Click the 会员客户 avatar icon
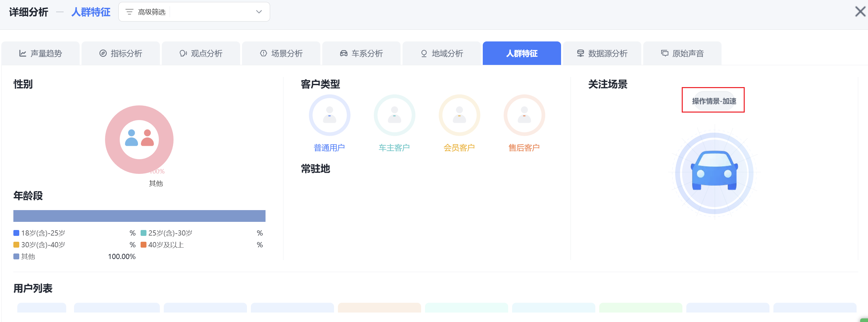Image resolution: width=868 pixels, height=322 pixels. coord(459,115)
